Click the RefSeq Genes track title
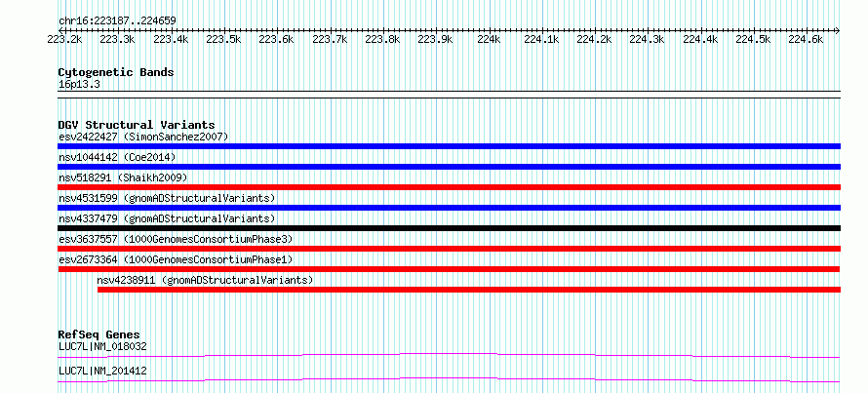Viewport: 868px width, 393px height. pyautogui.click(x=99, y=334)
